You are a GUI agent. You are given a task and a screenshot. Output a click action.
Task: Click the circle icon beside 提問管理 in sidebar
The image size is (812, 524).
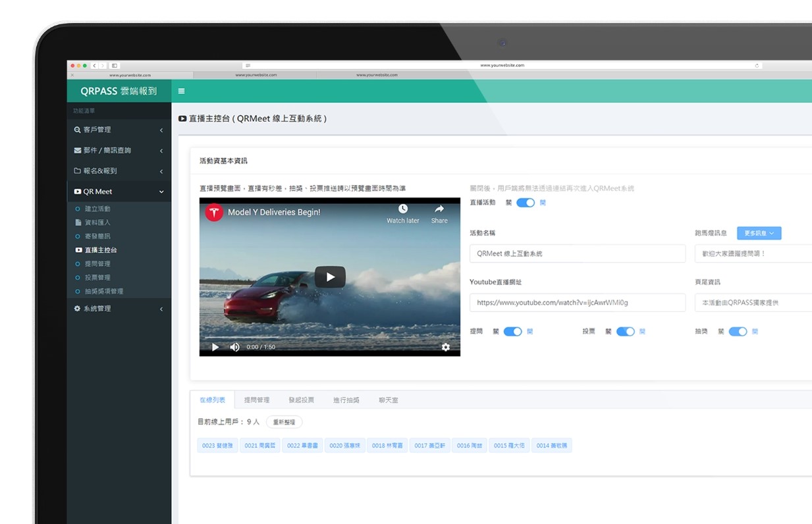78,264
